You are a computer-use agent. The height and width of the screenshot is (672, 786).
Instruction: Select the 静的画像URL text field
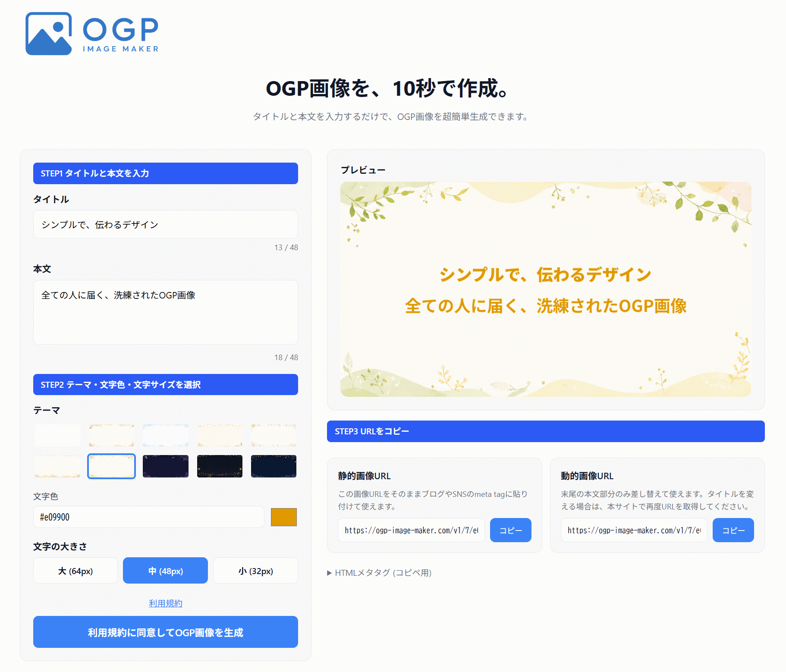[412, 530]
